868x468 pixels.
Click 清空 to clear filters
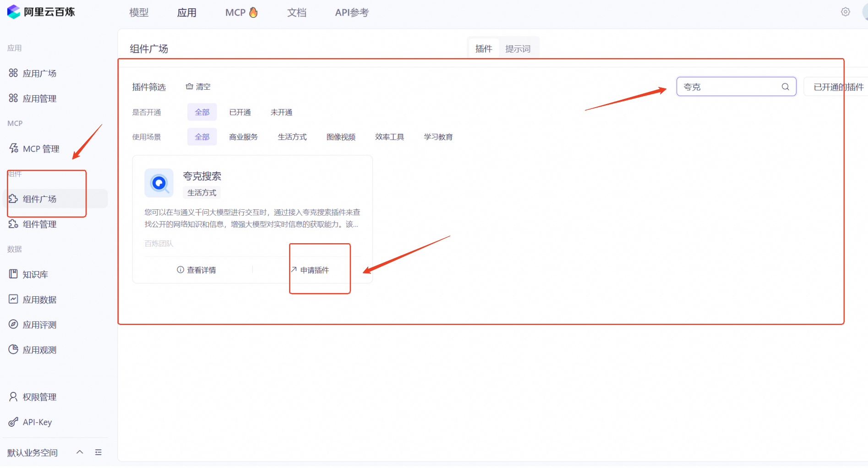click(198, 87)
